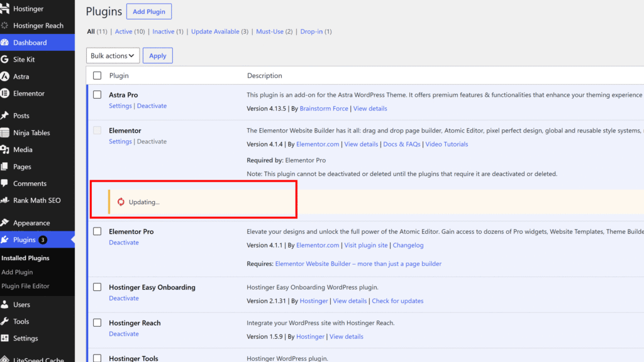
Task: Click the disabled Elementor plugin checkbox
Action: (x=97, y=131)
